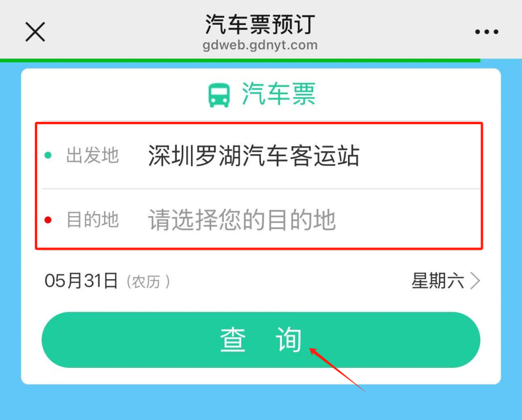Click the red arrow pointing at 查询
Viewport: 522px width, 420px height.
tap(337, 370)
